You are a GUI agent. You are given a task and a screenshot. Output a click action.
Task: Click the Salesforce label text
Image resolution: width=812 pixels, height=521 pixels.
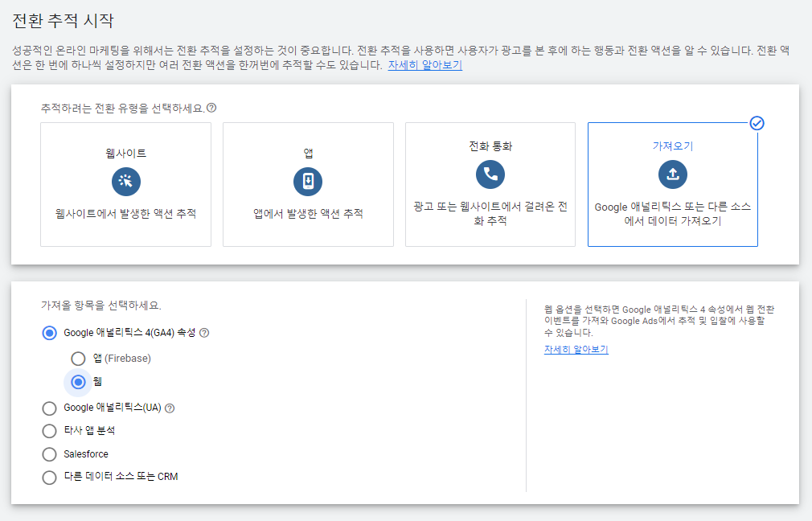pos(86,454)
